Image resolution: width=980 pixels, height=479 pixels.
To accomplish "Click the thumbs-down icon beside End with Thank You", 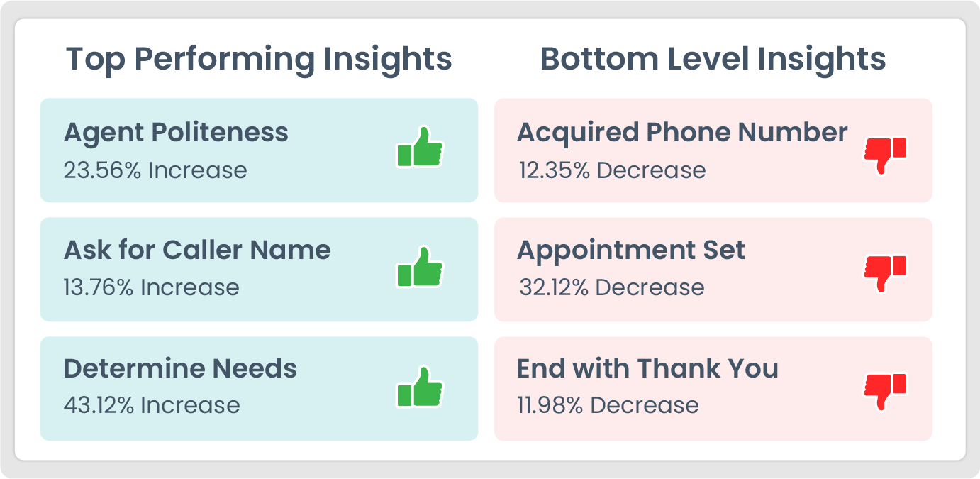I will [884, 391].
